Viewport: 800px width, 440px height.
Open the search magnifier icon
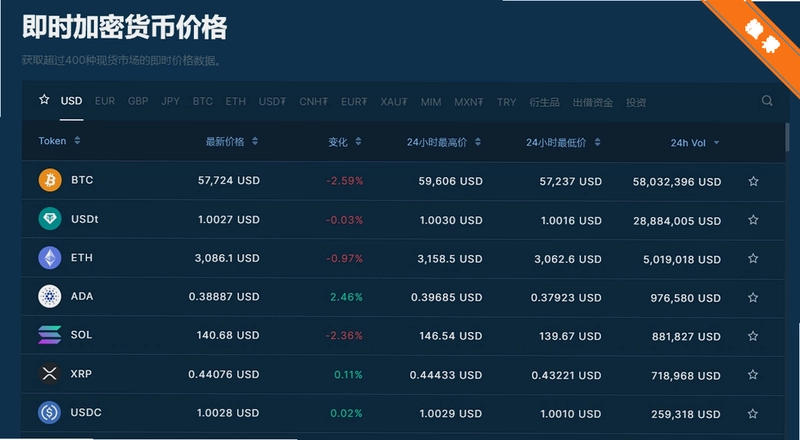(767, 101)
